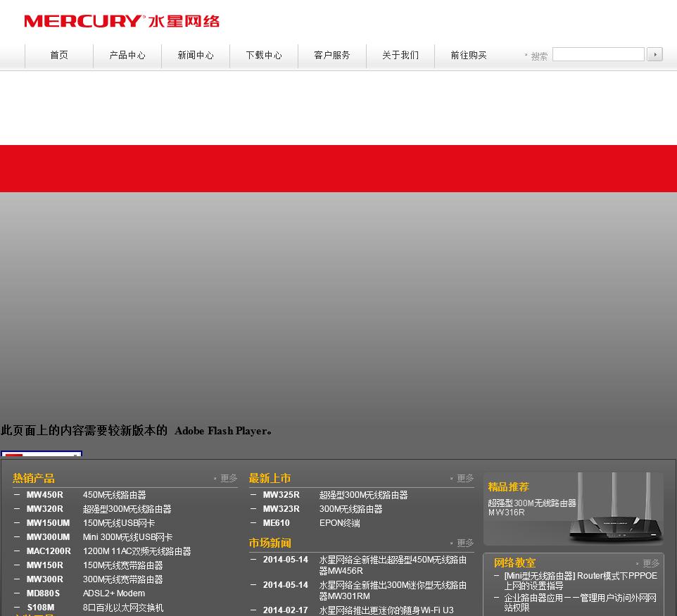Open MW320R product link

coord(45,509)
